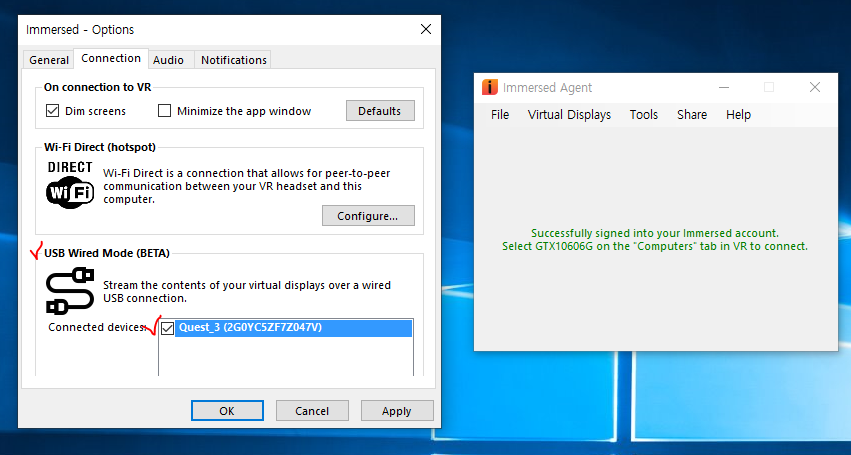
Task: Enable Minimize the app window checkbox
Action: (x=164, y=111)
